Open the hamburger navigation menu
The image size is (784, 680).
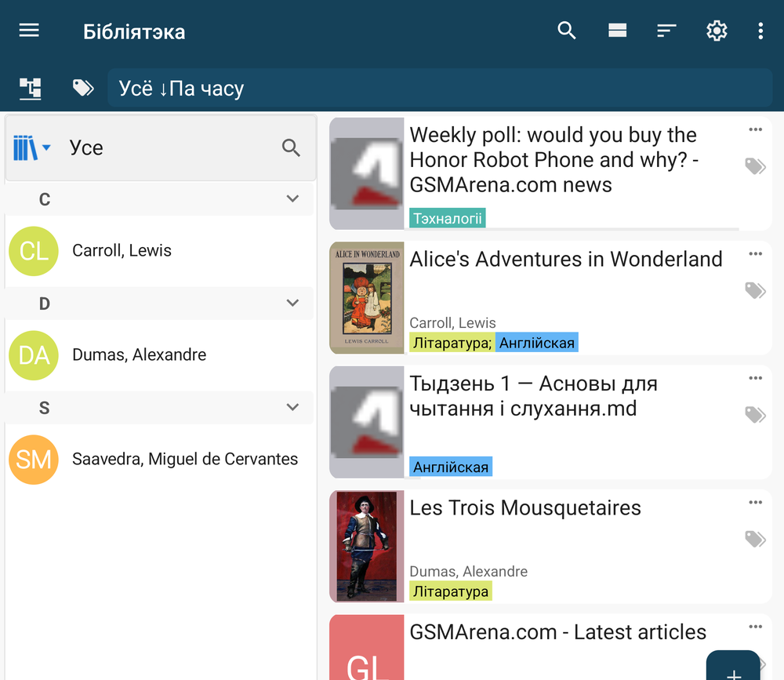click(x=29, y=31)
